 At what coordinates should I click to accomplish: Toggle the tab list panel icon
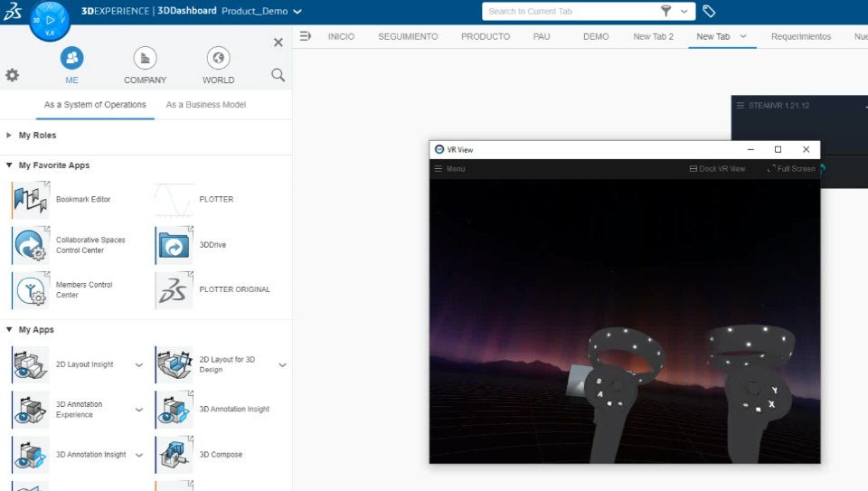coord(305,36)
